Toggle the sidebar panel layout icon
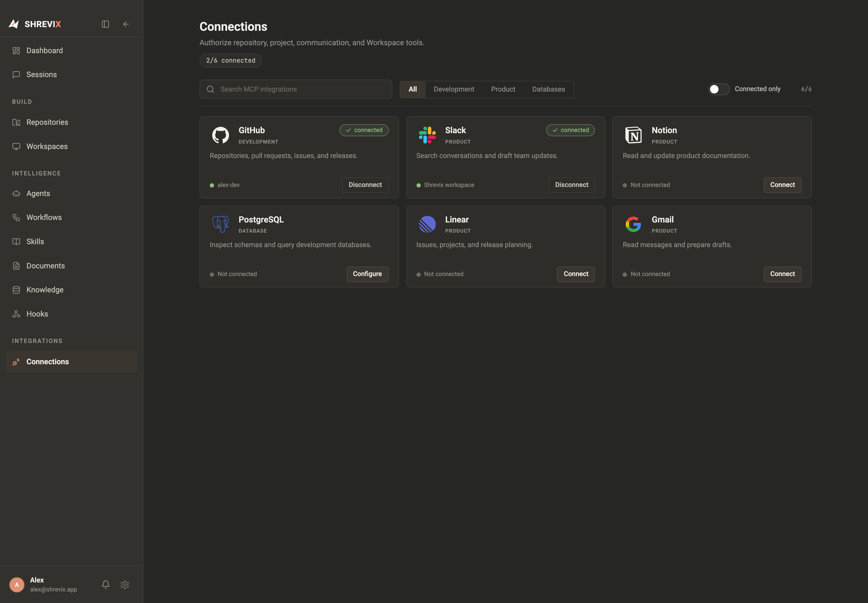868x603 pixels. pos(105,24)
